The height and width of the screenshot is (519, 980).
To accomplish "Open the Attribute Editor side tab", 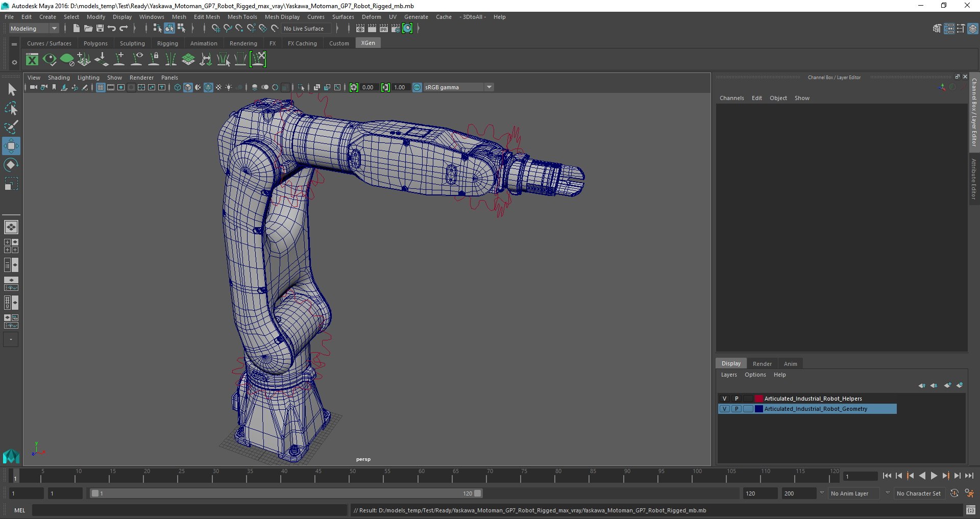I will point(974,179).
